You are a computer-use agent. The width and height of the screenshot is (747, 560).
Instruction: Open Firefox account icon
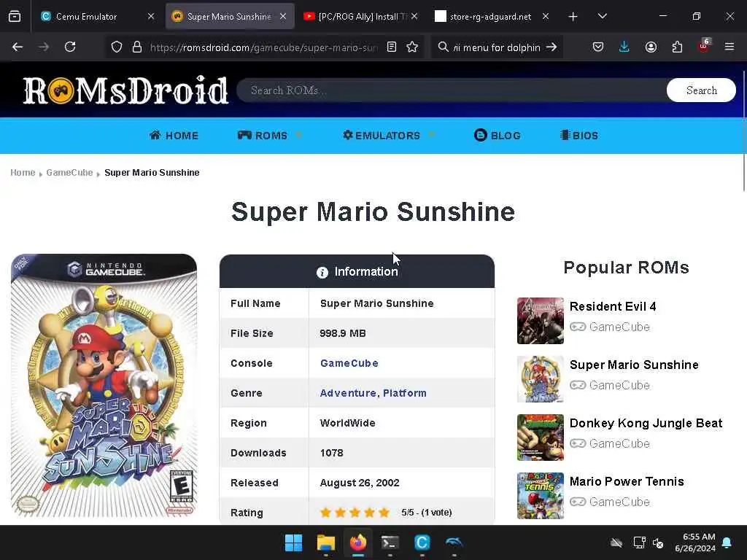(651, 47)
